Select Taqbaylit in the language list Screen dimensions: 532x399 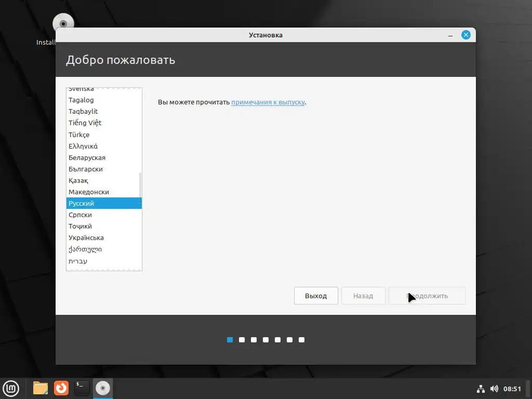tap(104, 112)
